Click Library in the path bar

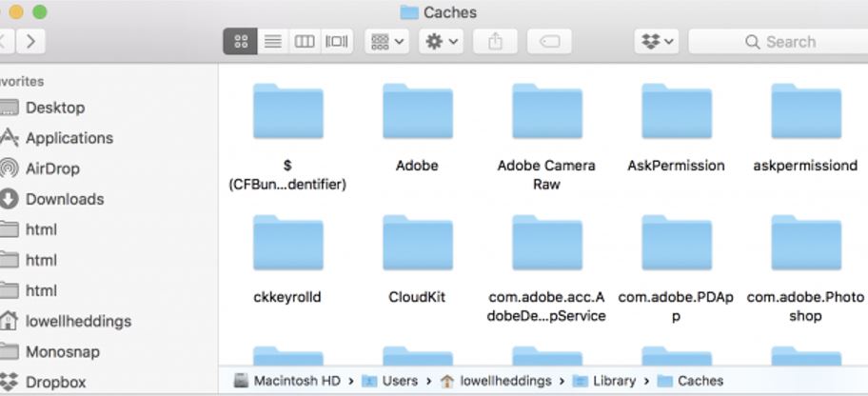[604, 381]
